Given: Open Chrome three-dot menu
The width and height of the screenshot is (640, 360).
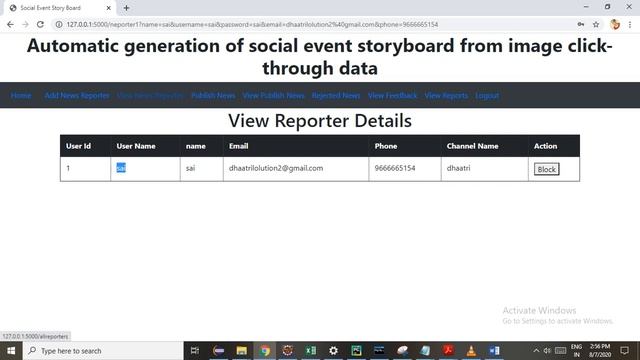Looking at the screenshot, I should pyautogui.click(x=630, y=24).
